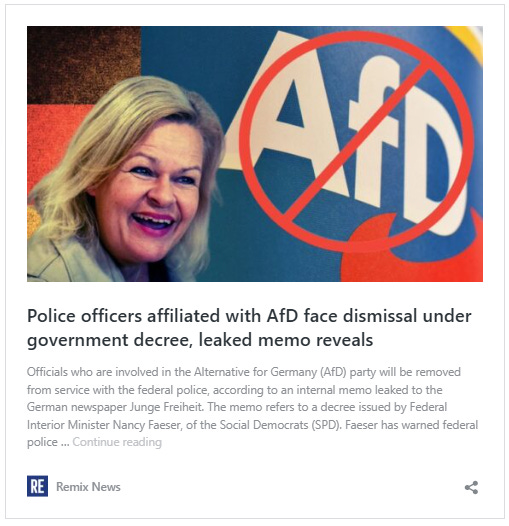Viewport: 509px width, 526px height.
Task: Click 'Social Democrats (SPD)' in the summary text
Action: tap(281, 425)
